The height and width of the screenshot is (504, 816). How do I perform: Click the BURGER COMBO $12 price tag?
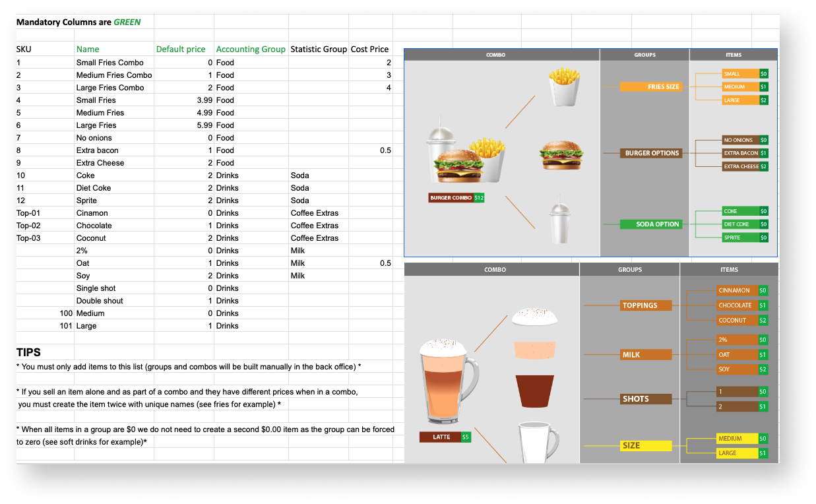point(456,198)
